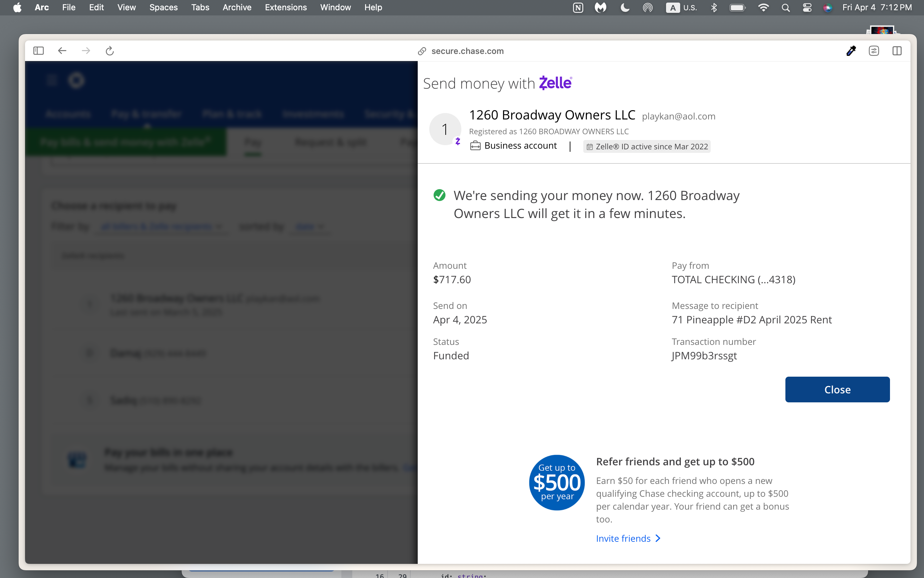924x578 pixels.
Task: Click the Funded status value
Action: (451, 355)
